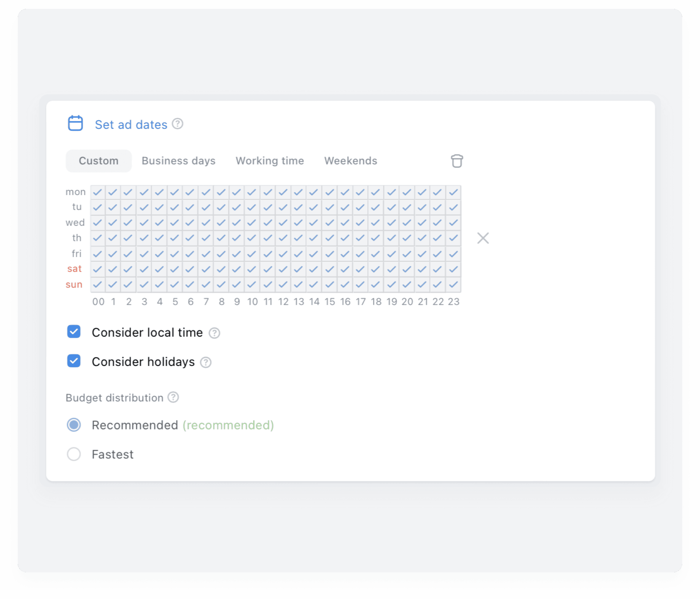Screen dimensions: 700x599
Task: Open help icon beside Consider local time
Action: click(214, 333)
